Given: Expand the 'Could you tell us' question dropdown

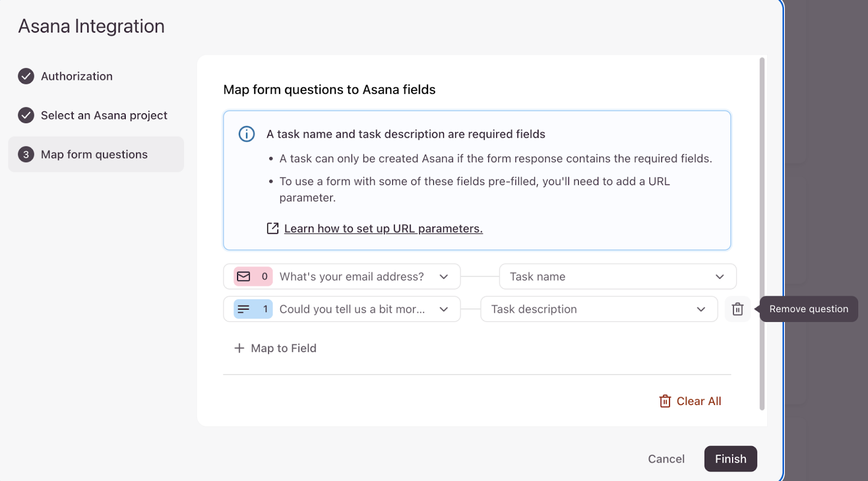Looking at the screenshot, I should [444, 309].
